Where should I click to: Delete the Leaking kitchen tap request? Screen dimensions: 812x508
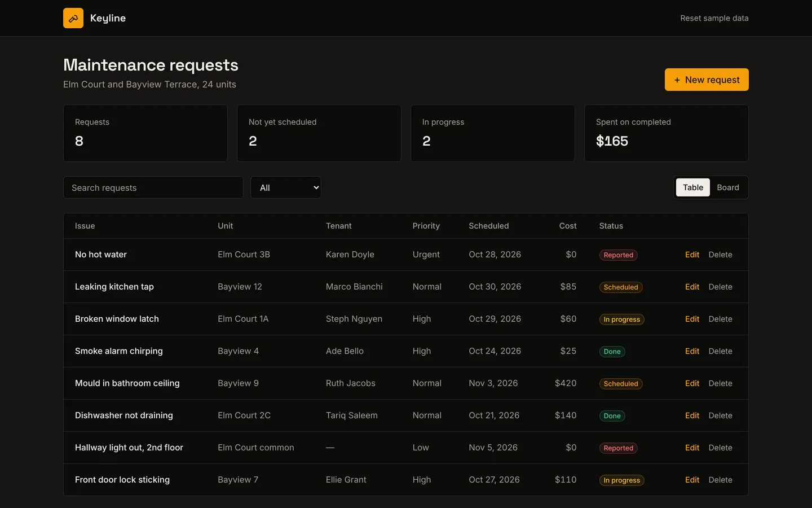coord(720,287)
